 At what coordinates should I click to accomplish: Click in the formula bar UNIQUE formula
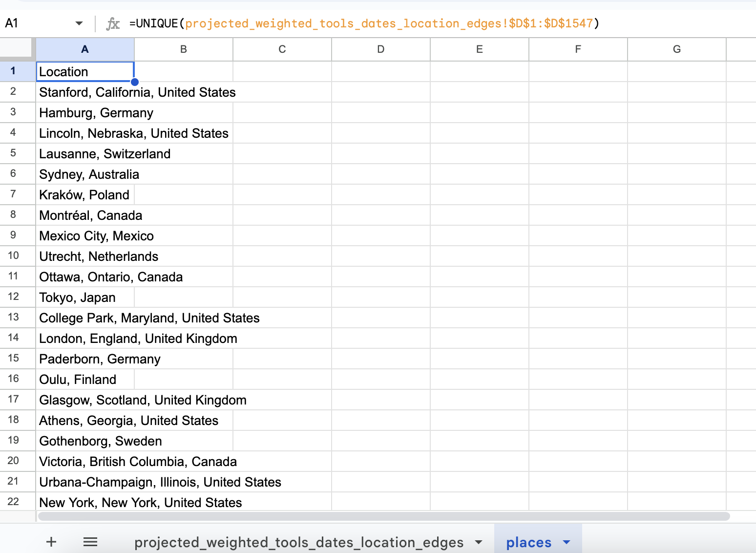pos(364,23)
